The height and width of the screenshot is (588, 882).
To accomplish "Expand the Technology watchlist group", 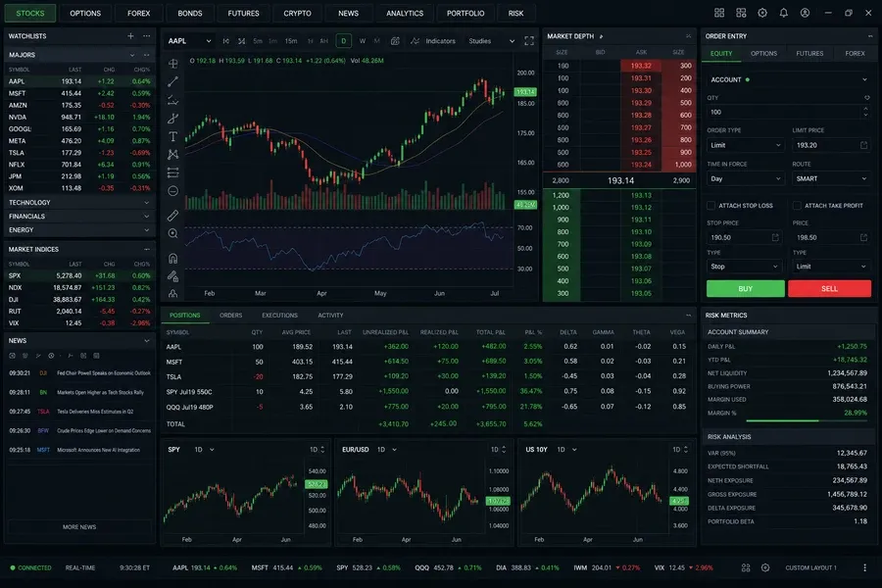I will click(78, 203).
